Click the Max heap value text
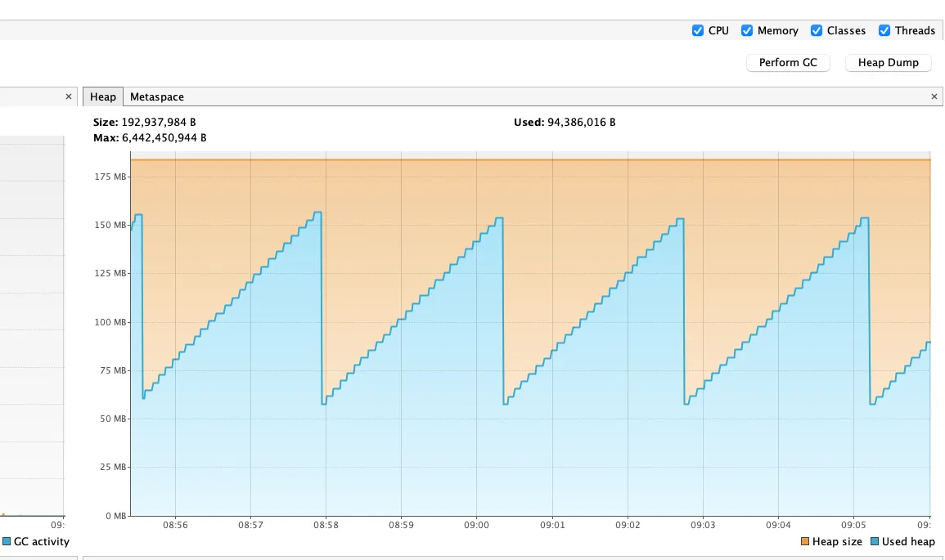 tap(164, 137)
